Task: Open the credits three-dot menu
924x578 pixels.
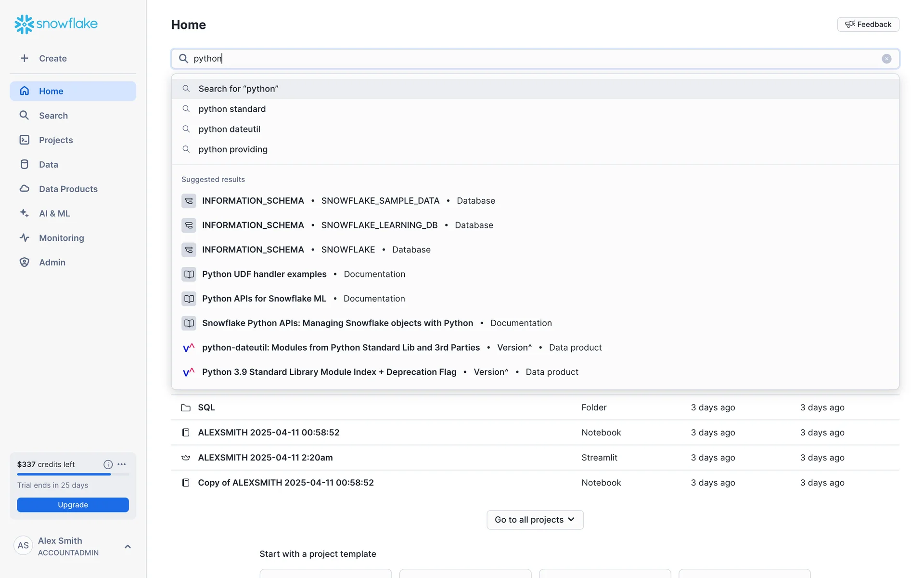Action: [122, 464]
